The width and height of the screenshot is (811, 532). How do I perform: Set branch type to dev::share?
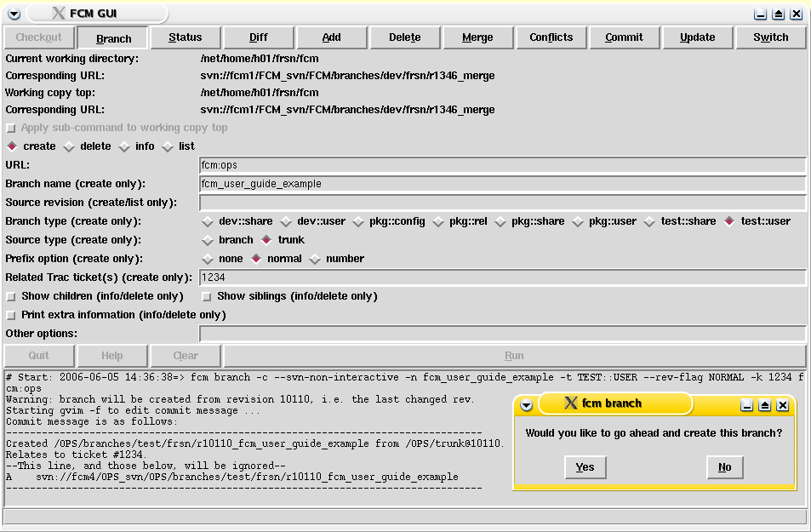pyautogui.click(x=208, y=221)
